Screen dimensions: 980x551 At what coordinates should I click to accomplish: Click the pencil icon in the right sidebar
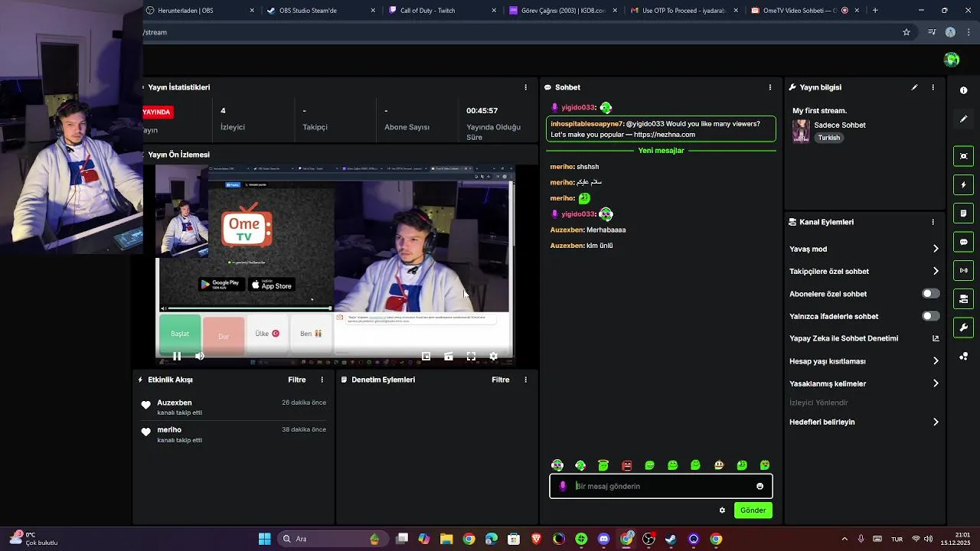tap(963, 119)
